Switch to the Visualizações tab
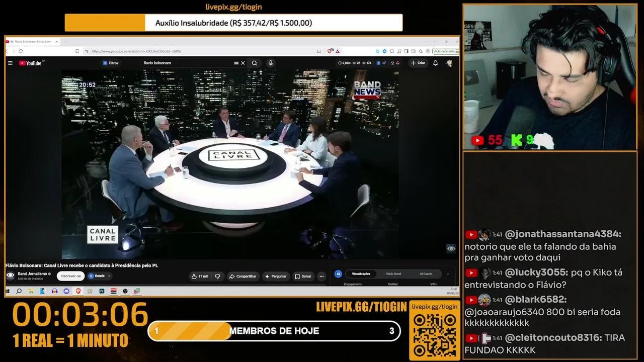Viewport: 644px width, 362px height. 361,274
